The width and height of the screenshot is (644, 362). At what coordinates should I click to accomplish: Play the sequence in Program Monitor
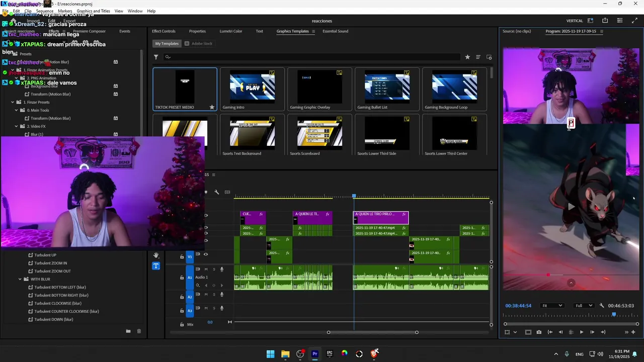tap(582, 332)
